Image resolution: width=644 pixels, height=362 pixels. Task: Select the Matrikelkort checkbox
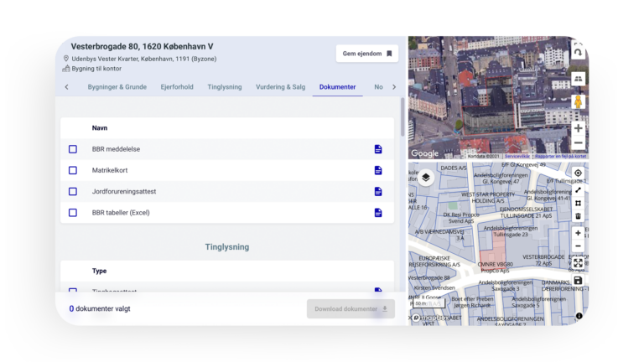coord(73,170)
